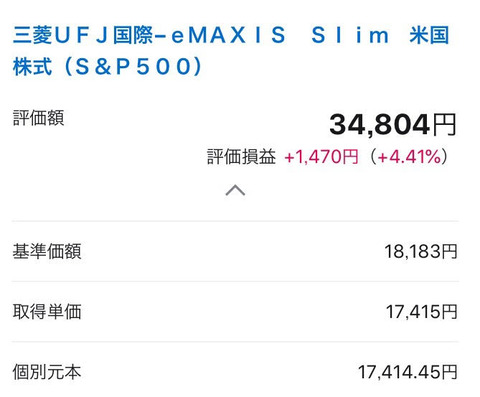
Task: Collapse details with the up chevron
Action: pos(235,190)
